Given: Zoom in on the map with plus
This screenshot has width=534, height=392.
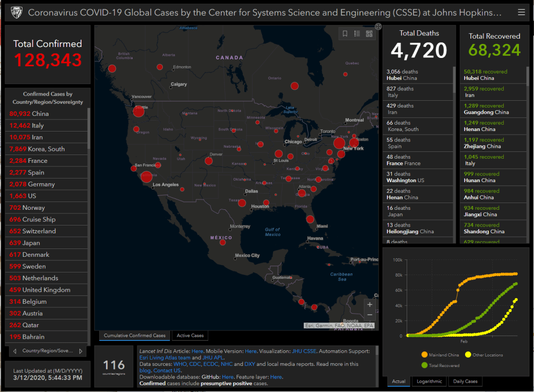Looking at the screenshot, I should point(370,304).
